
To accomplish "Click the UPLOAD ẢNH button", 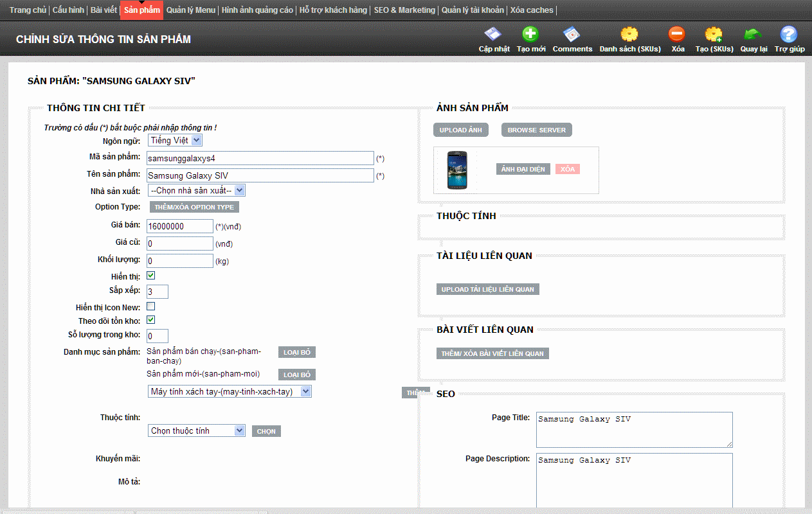I will (x=461, y=130).
